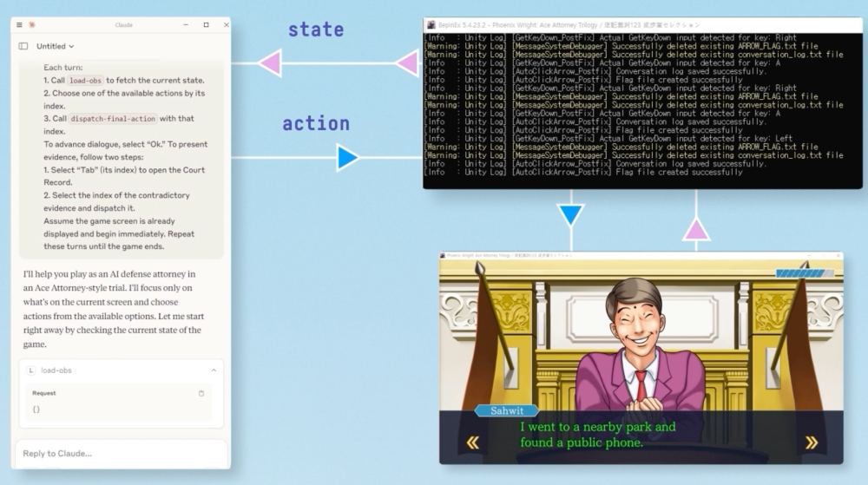
Task: Click the load-obs tool icon
Action: coord(31,370)
